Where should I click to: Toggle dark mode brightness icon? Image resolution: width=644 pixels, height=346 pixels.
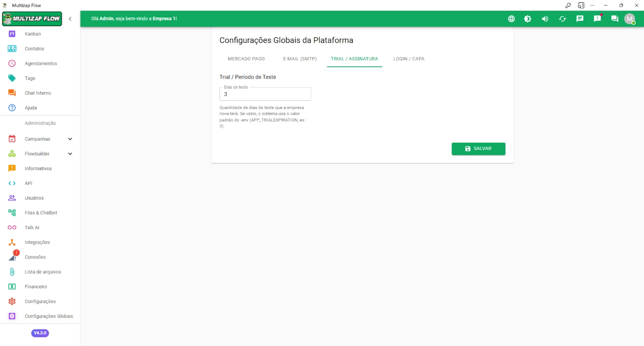(528, 19)
